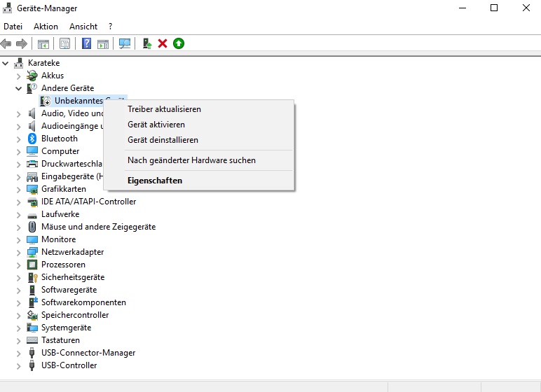This screenshot has width=541, height=392.
Task: Click the update driver toolbar icon
Action: (x=146, y=43)
